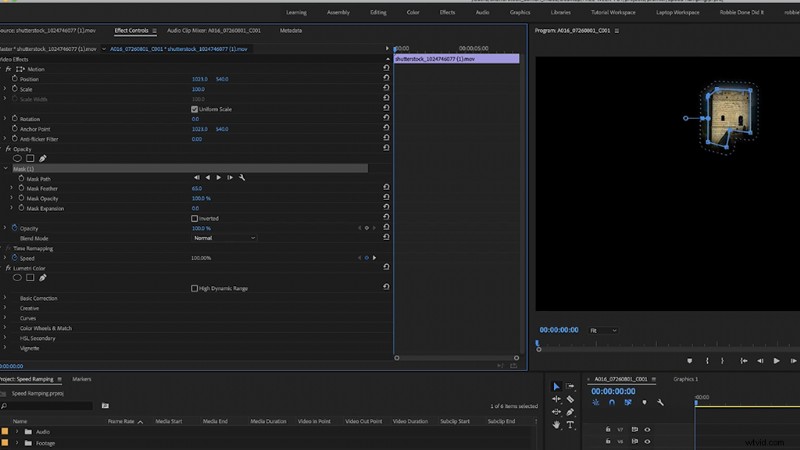The height and width of the screenshot is (450, 800).
Task: Reset the Lumetri Color effect
Action: [x=386, y=267]
